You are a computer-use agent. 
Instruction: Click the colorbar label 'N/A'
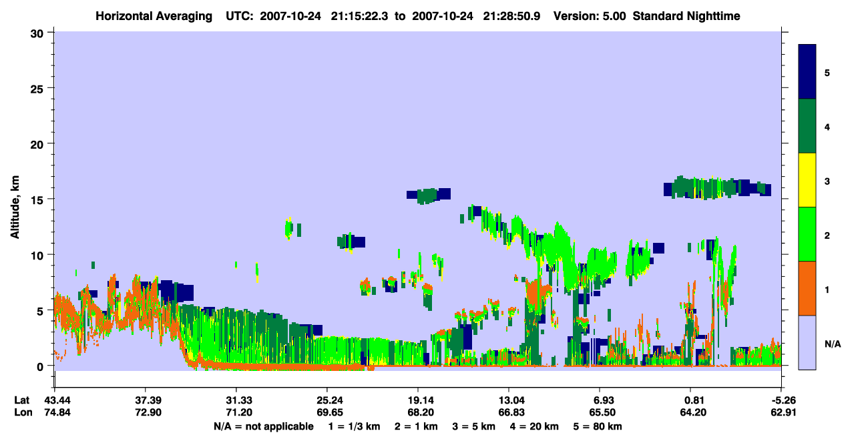pos(832,344)
